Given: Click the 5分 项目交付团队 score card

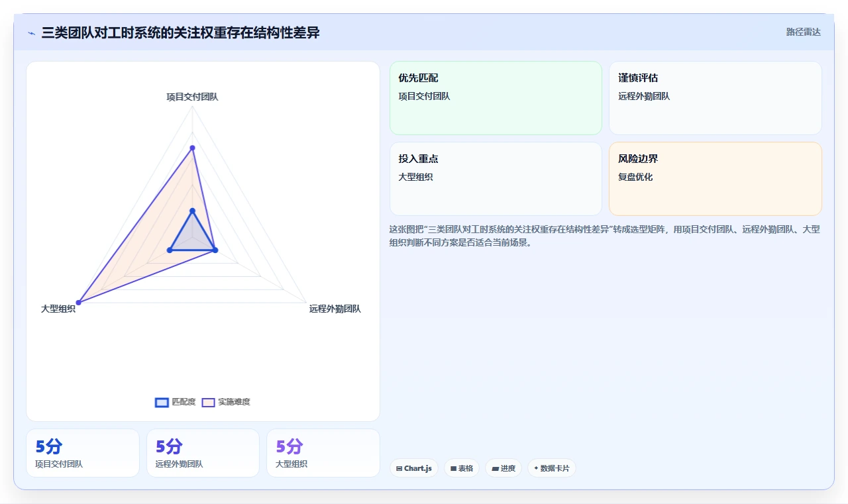Looking at the screenshot, I should click(x=83, y=453).
